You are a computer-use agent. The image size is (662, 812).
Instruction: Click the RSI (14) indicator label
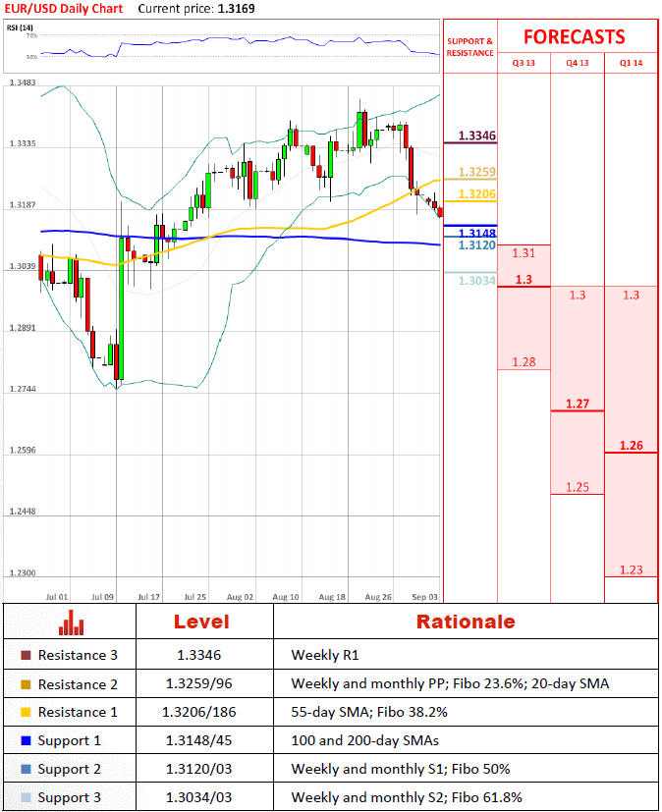pyautogui.click(x=18, y=27)
